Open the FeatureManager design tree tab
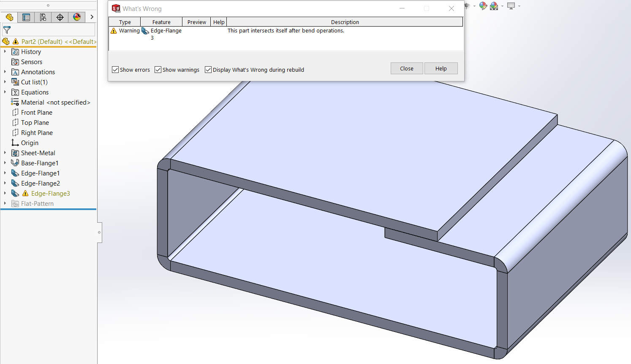This screenshot has height=364, width=631. click(9, 17)
